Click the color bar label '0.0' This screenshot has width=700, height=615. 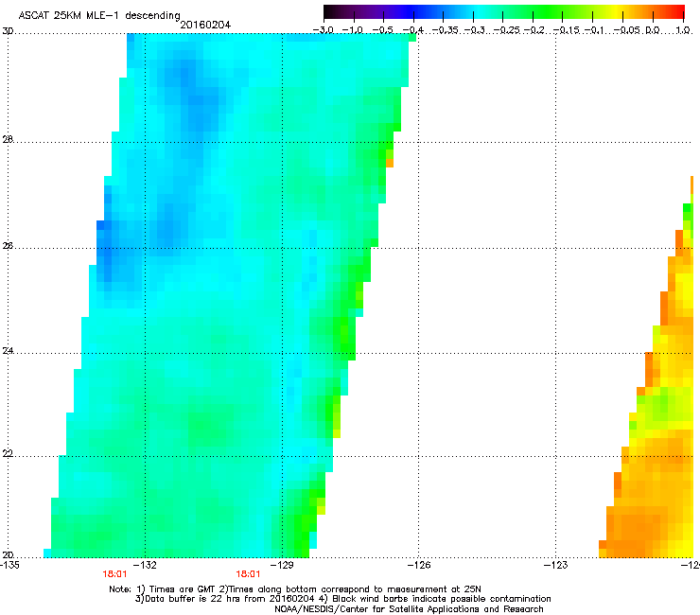(653, 30)
